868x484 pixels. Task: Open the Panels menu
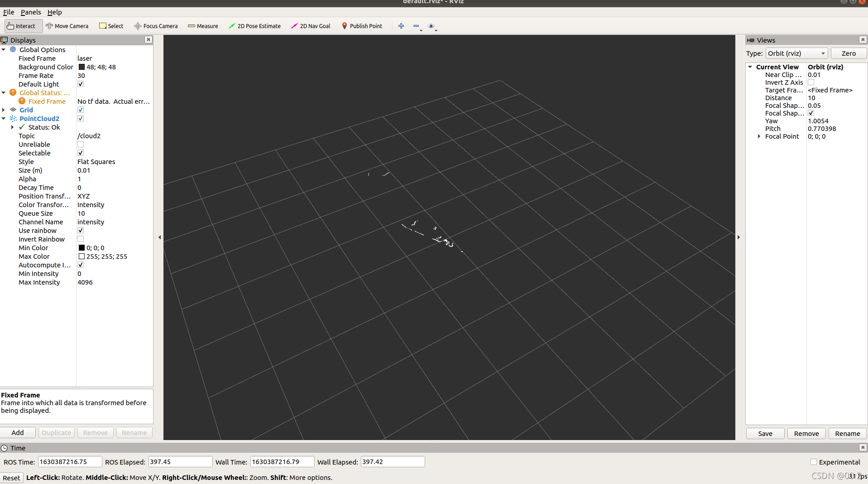click(31, 12)
